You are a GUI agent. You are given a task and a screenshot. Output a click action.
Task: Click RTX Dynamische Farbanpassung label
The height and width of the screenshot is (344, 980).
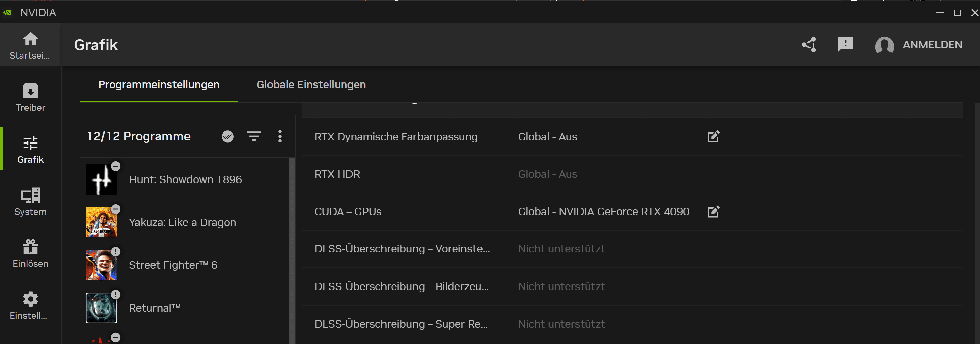click(x=396, y=137)
